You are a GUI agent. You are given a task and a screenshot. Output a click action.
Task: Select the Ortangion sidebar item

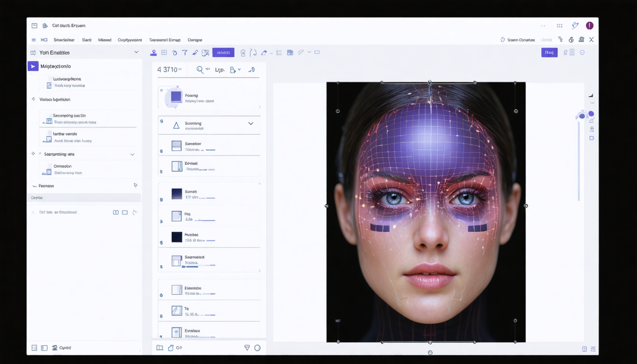[88, 169]
